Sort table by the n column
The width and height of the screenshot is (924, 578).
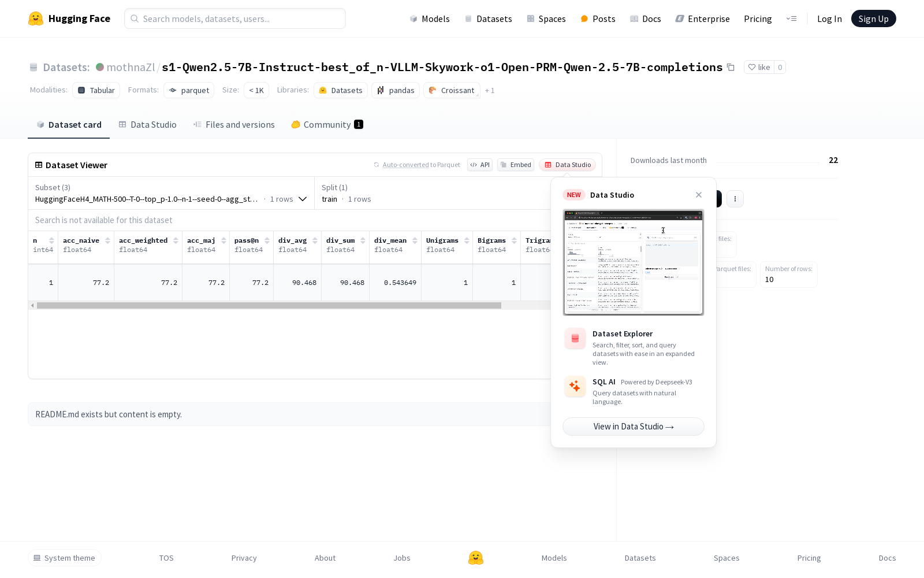click(51, 240)
